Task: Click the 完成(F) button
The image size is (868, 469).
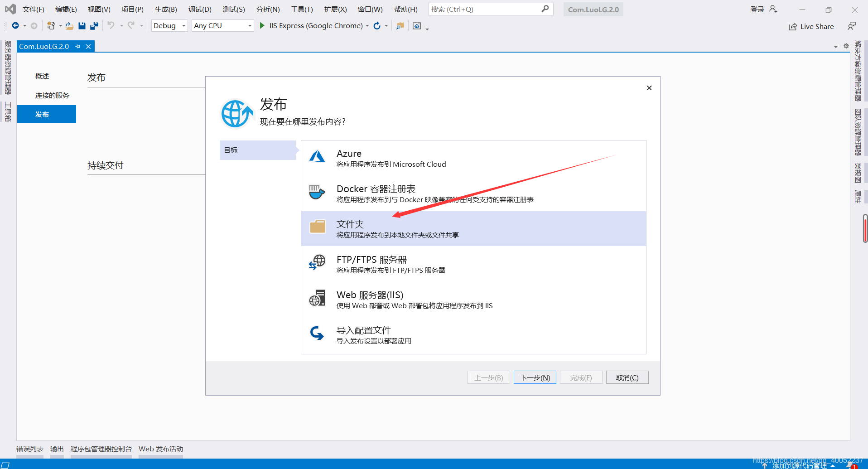Action: [581, 377]
